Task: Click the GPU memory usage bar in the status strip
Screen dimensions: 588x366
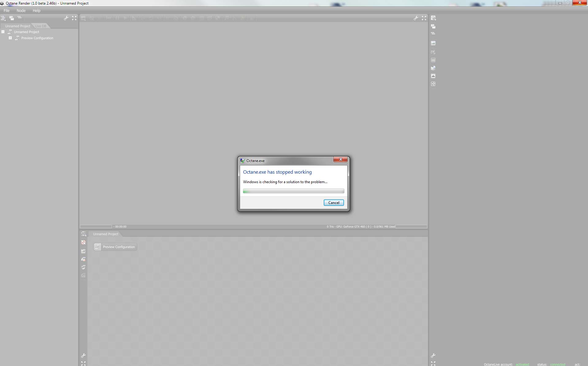Action: click(x=411, y=227)
